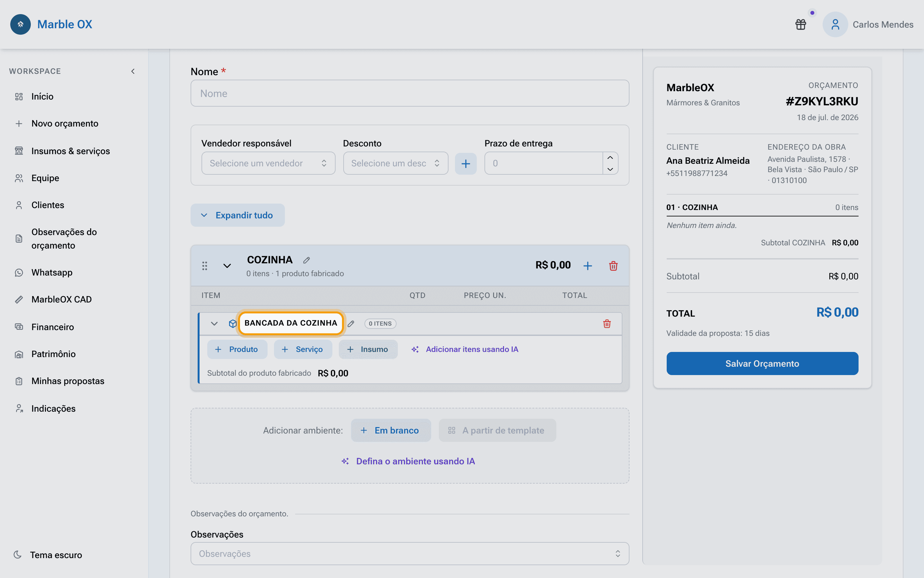Add item to COZINHA with plus icon
Image resolution: width=924 pixels, height=578 pixels.
(588, 266)
